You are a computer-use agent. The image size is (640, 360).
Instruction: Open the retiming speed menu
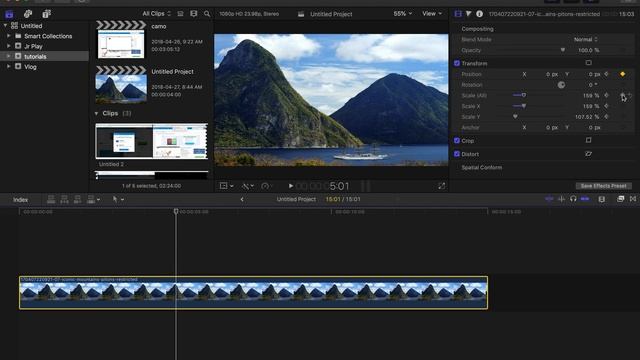tap(265, 186)
